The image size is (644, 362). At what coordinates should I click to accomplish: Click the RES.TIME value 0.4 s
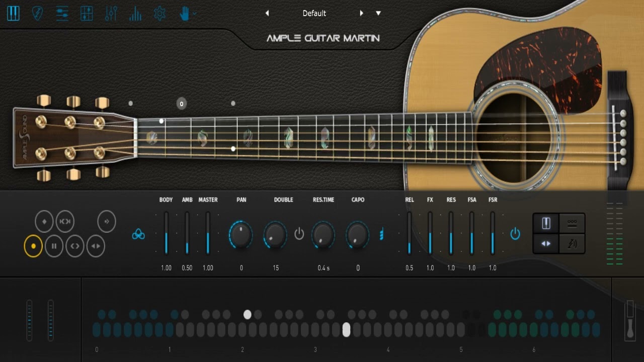324,268
